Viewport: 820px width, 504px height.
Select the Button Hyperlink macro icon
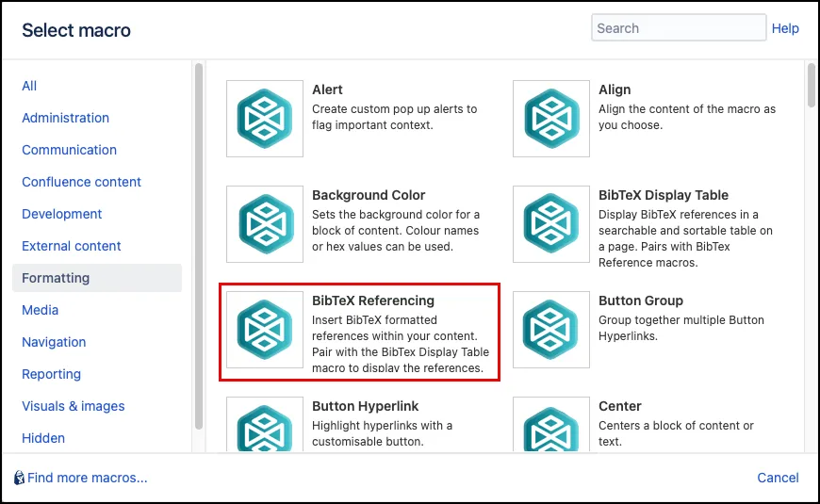tap(265, 424)
